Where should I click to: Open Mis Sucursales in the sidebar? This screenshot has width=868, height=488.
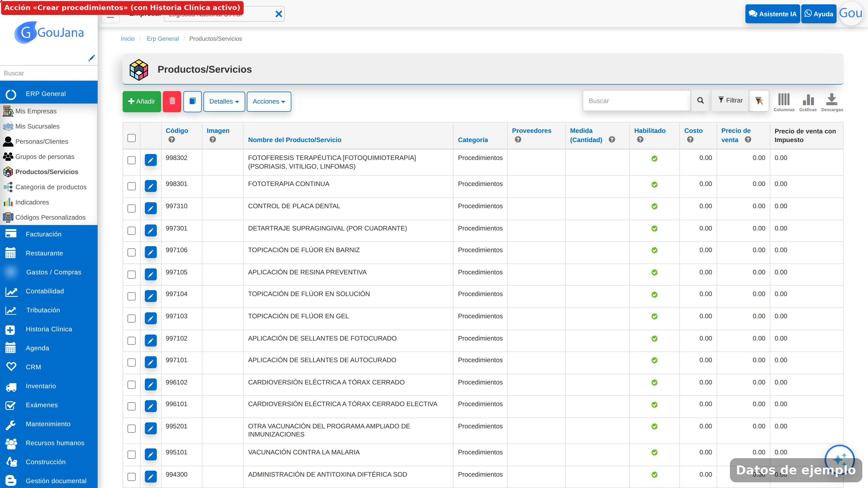click(49, 126)
